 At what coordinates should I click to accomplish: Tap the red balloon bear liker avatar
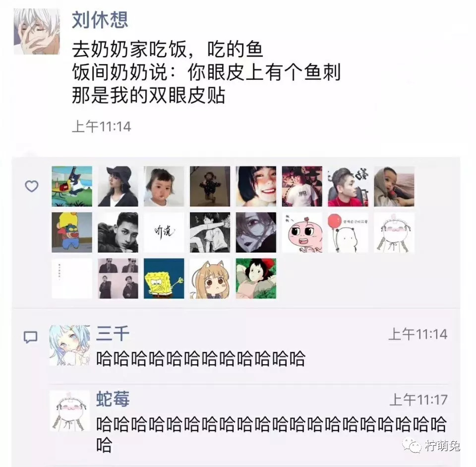pyautogui.click(x=348, y=232)
